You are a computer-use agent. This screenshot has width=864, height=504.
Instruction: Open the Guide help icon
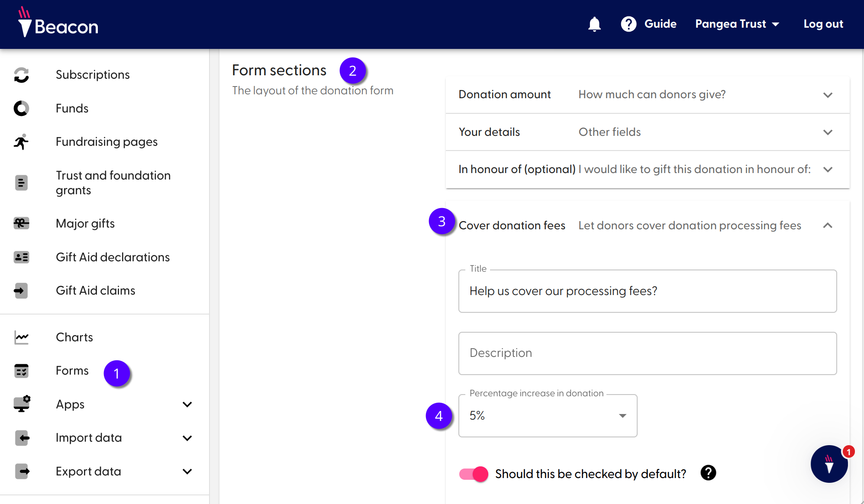click(629, 24)
